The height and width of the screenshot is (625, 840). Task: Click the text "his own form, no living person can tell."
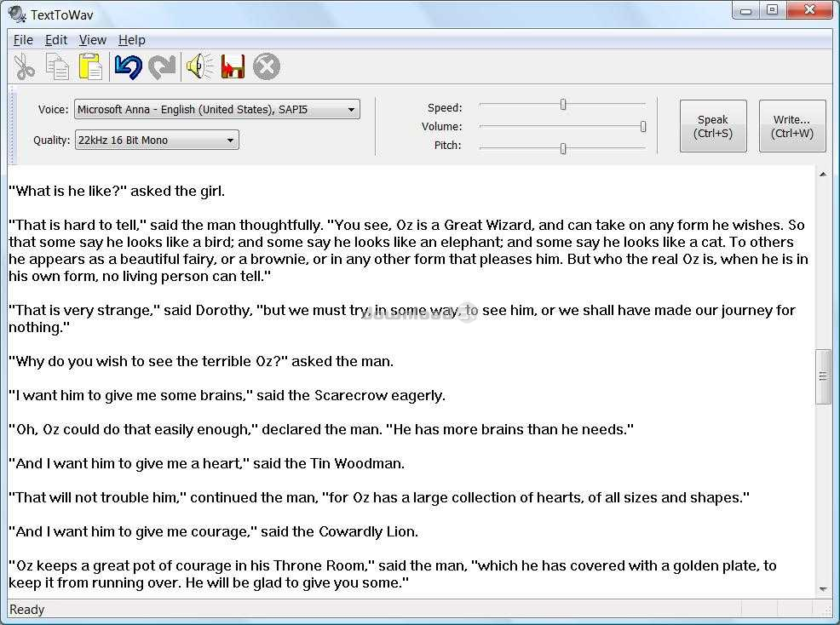click(140, 277)
